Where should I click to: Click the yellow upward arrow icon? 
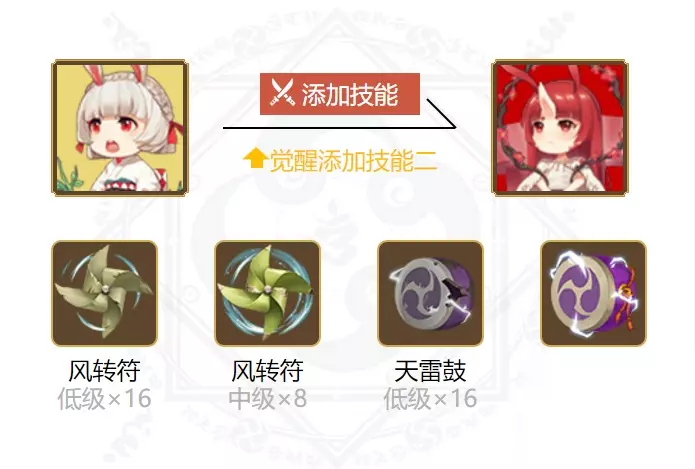coord(255,158)
